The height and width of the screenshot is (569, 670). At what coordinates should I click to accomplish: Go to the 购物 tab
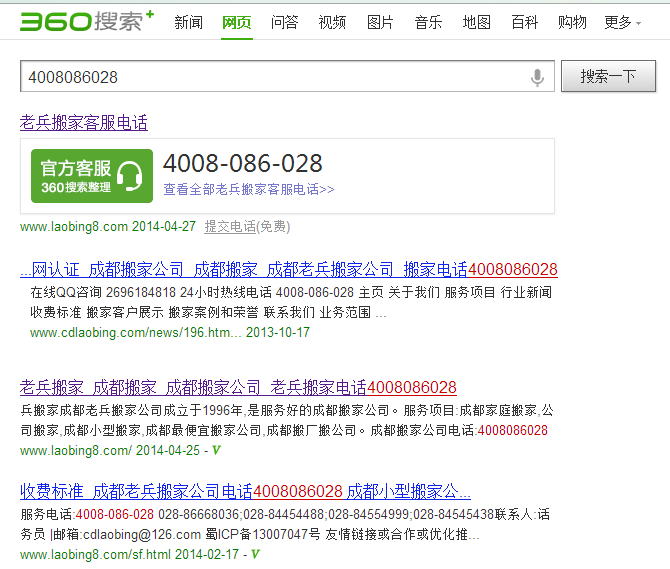572,22
